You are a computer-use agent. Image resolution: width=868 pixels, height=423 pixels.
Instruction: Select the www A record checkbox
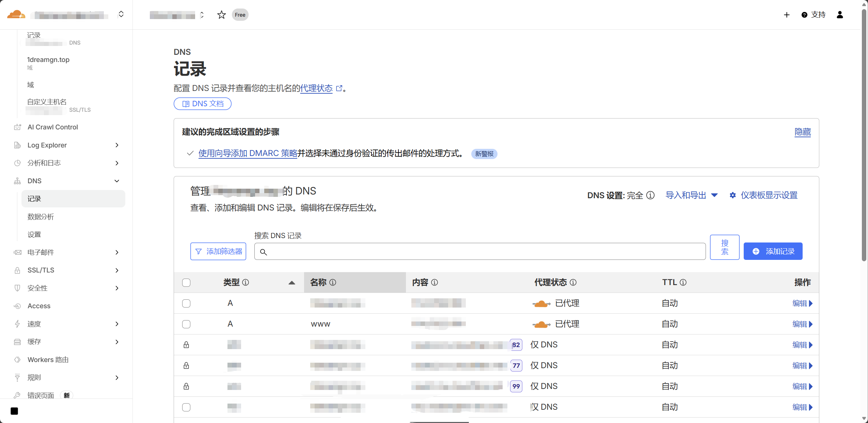[x=186, y=324]
